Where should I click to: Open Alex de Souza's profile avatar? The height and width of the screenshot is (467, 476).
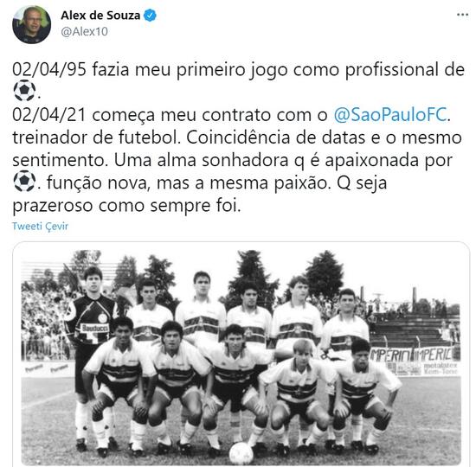tap(31, 24)
